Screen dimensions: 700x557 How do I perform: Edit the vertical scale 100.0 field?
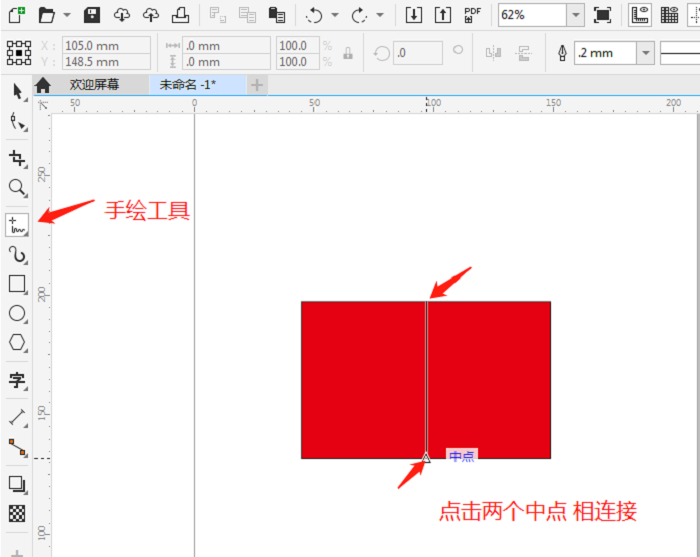click(x=298, y=62)
